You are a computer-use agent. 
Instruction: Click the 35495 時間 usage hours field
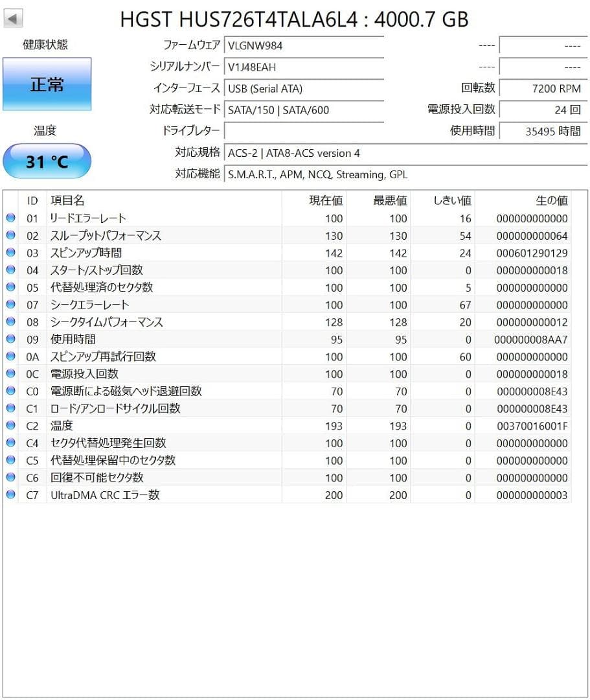(543, 131)
